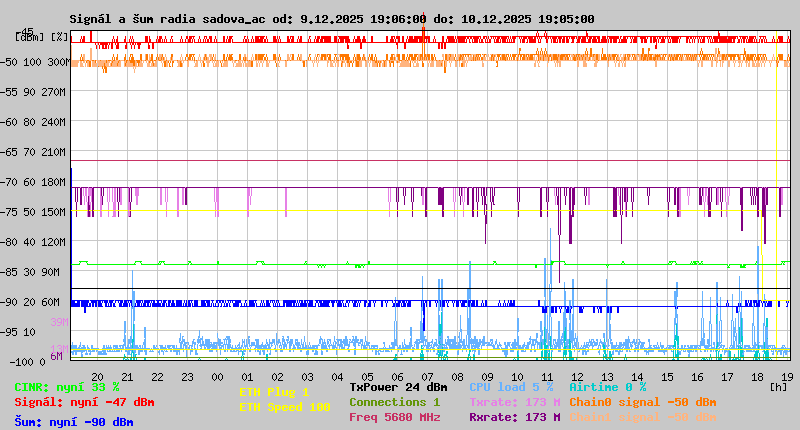Click the red Signál legend entry
Screen dimensions: 800x430
[x=84, y=403]
